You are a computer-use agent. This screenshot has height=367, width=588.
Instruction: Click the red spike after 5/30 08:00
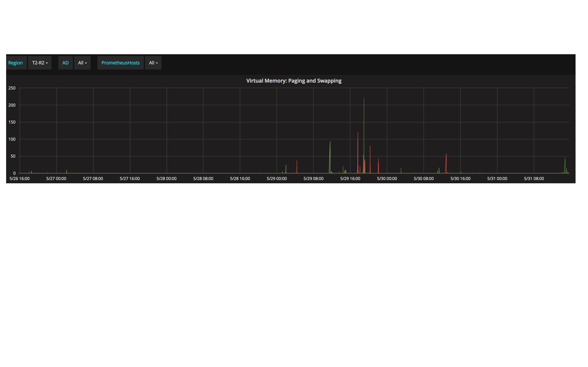click(x=446, y=155)
